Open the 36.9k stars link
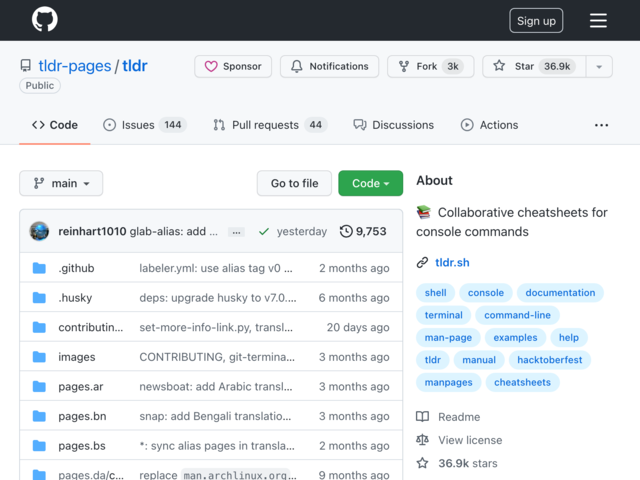 click(x=468, y=463)
